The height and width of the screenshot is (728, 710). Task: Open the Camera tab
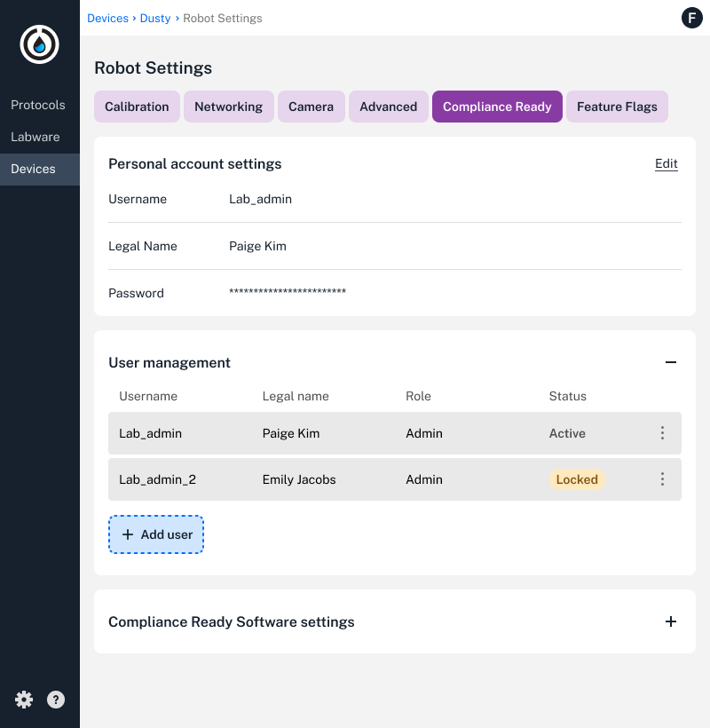[311, 107]
